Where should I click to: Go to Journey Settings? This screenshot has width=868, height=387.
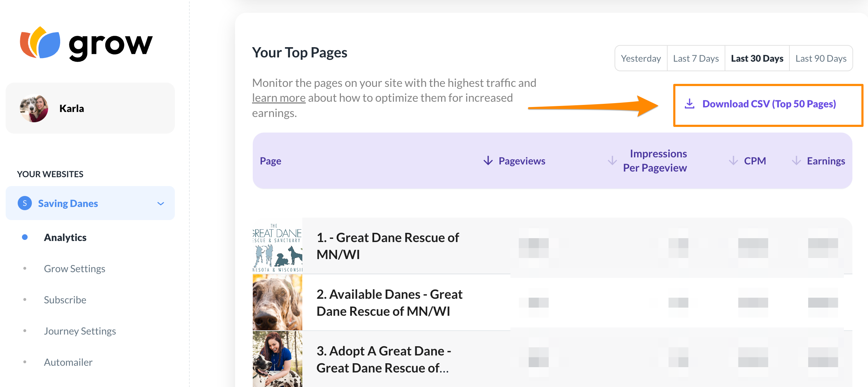coord(80,331)
